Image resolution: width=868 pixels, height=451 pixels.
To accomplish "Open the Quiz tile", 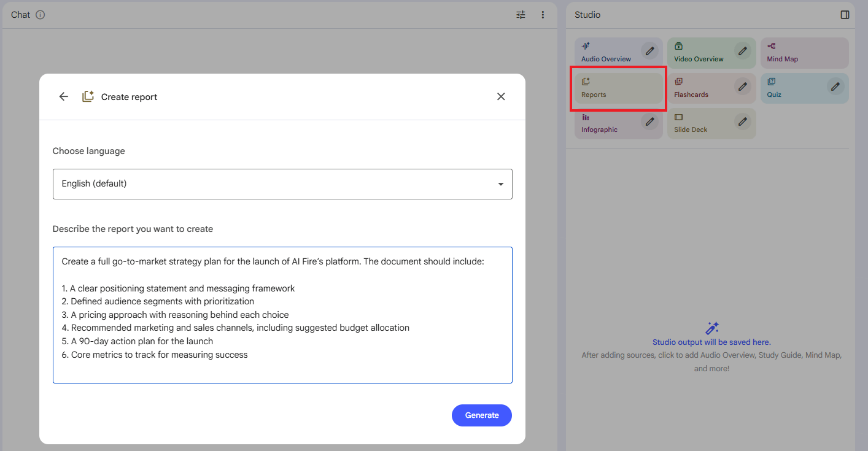I will pos(804,88).
